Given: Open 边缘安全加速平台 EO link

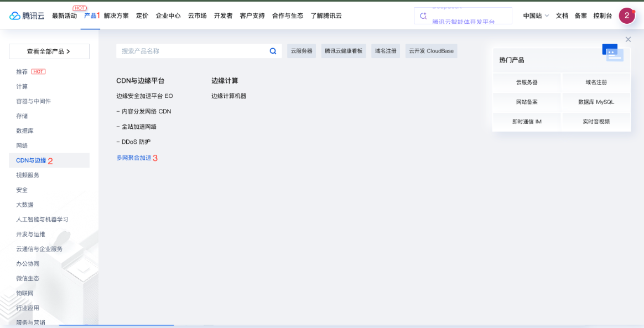Looking at the screenshot, I should click(x=144, y=96).
